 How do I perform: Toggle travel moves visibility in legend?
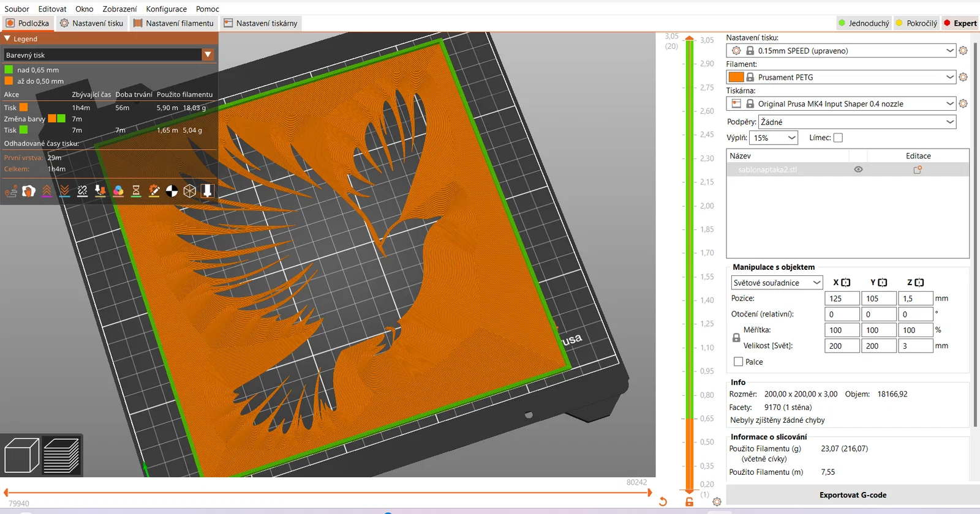click(11, 192)
